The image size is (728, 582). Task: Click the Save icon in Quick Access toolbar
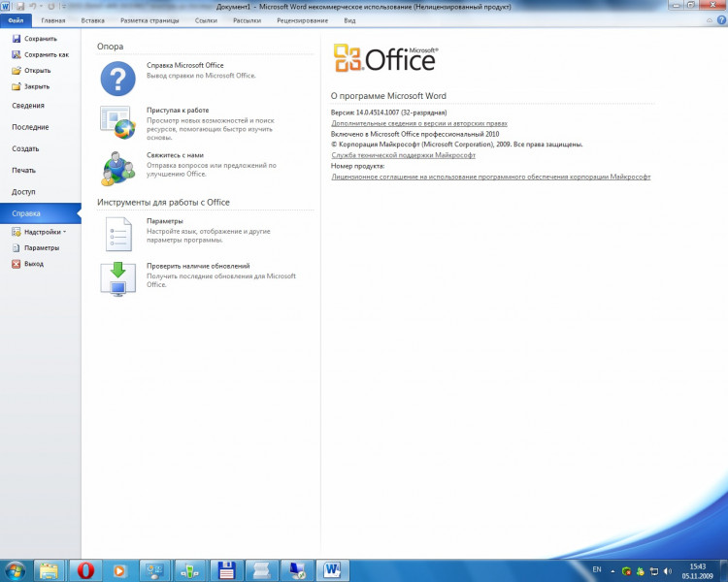pyautogui.click(x=20, y=7)
